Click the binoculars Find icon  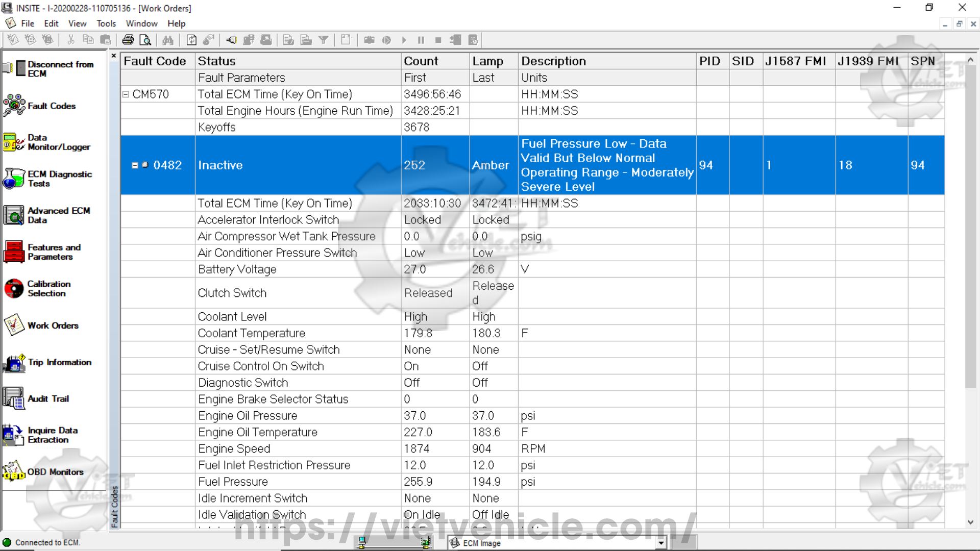click(168, 40)
